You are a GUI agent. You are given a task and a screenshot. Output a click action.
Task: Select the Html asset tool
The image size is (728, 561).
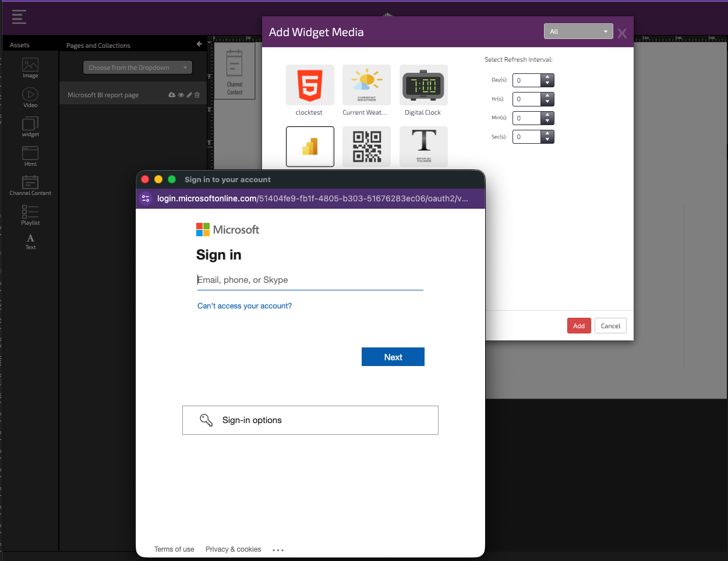(x=30, y=157)
